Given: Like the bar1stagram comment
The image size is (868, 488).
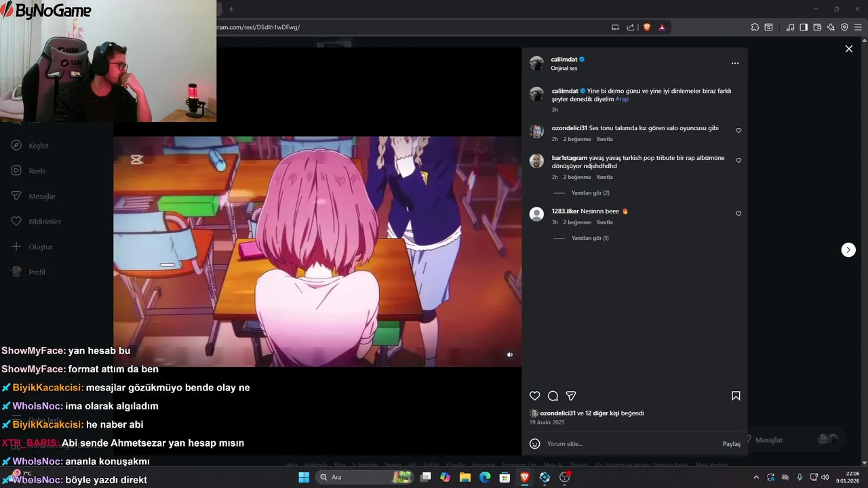Looking at the screenshot, I should click(x=738, y=161).
